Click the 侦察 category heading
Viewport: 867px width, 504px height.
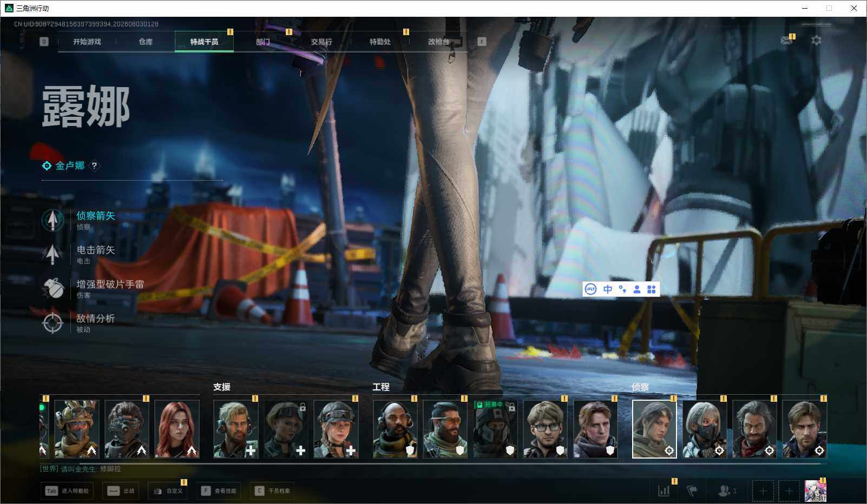[640, 387]
